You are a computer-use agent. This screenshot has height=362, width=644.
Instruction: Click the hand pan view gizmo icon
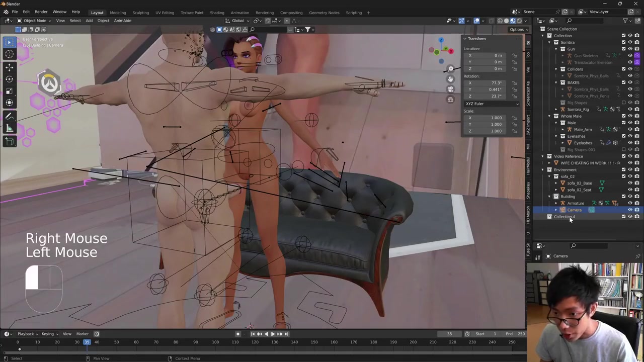(450, 79)
